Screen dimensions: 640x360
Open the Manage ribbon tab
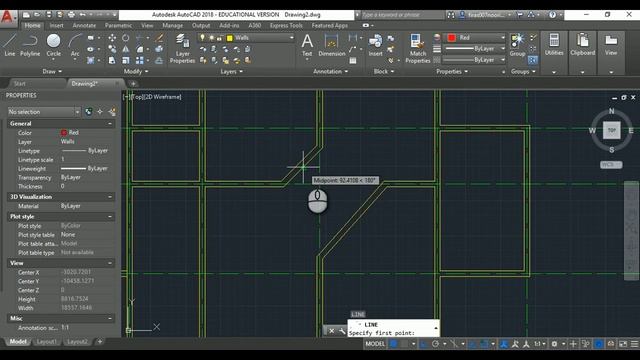point(172,25)
